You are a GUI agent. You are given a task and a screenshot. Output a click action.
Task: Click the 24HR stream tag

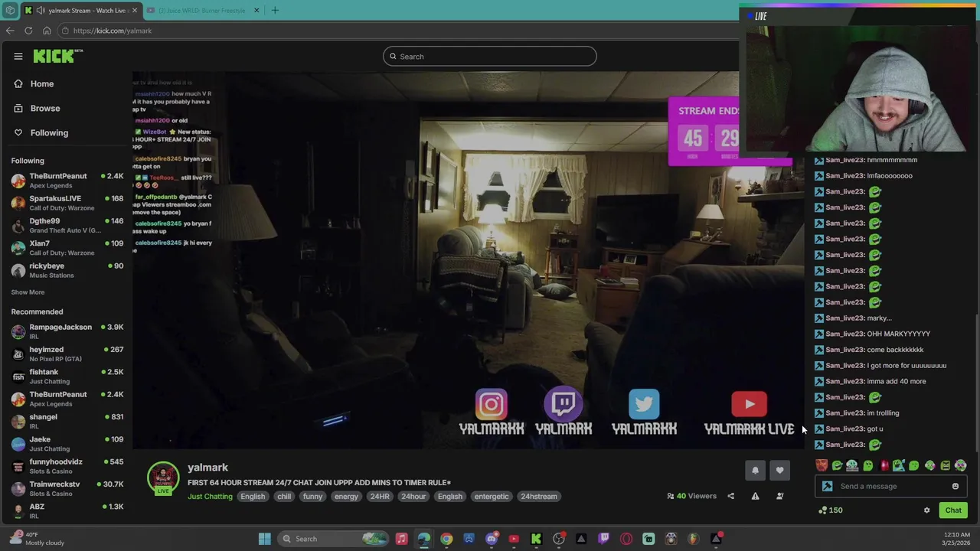(380, 497)
